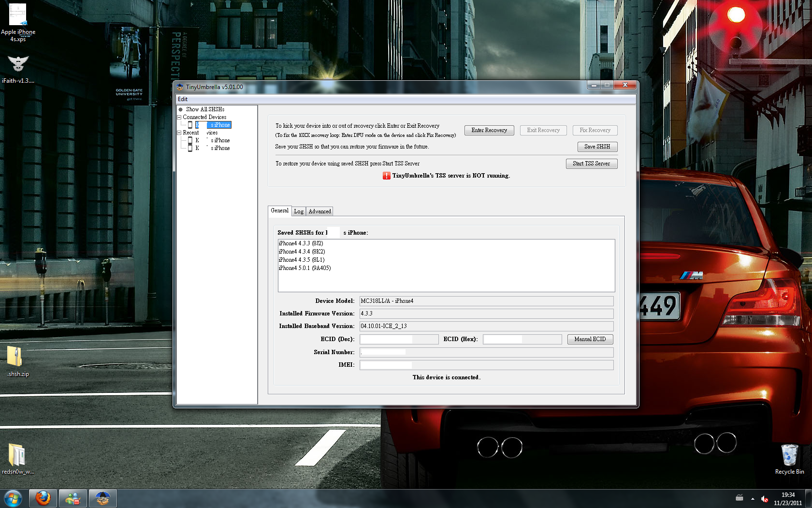The image size is (812, 508).
Task: Show hidden system tray icons
Action: tap(753, 499)
